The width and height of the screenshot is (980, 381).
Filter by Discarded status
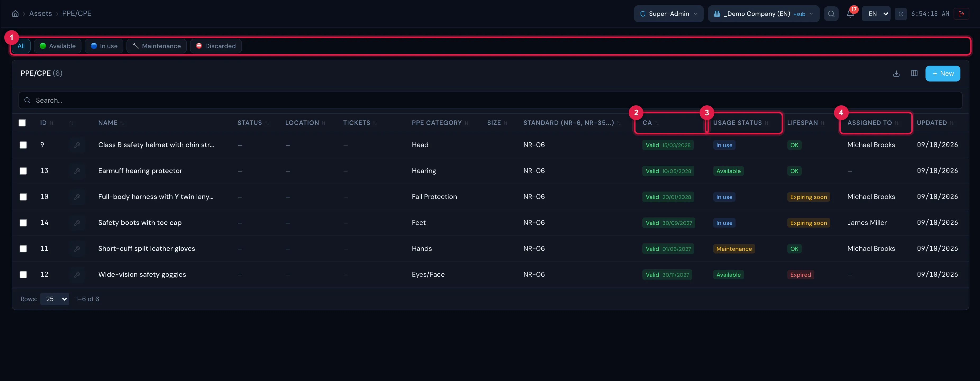click(x=216, y=46)
